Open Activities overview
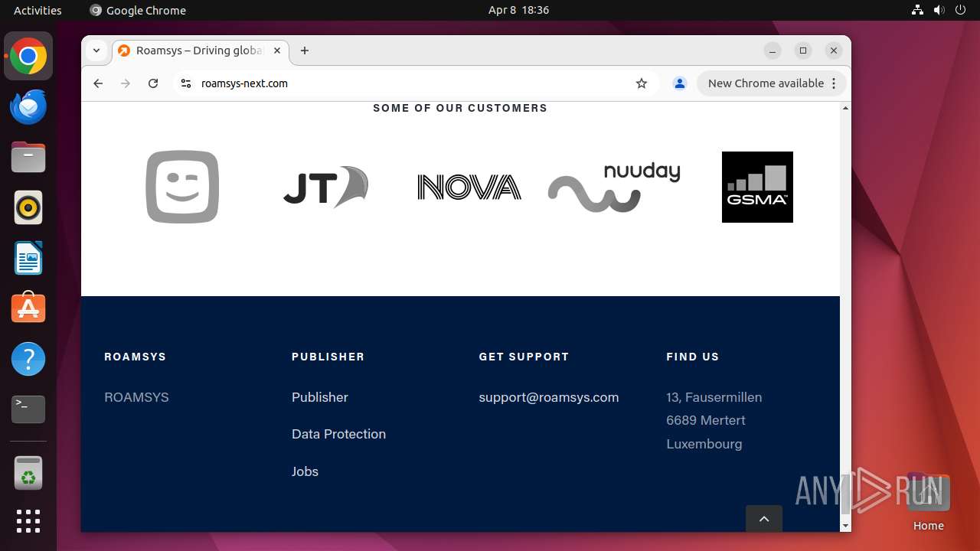980x551 pixels. [38, 10]
